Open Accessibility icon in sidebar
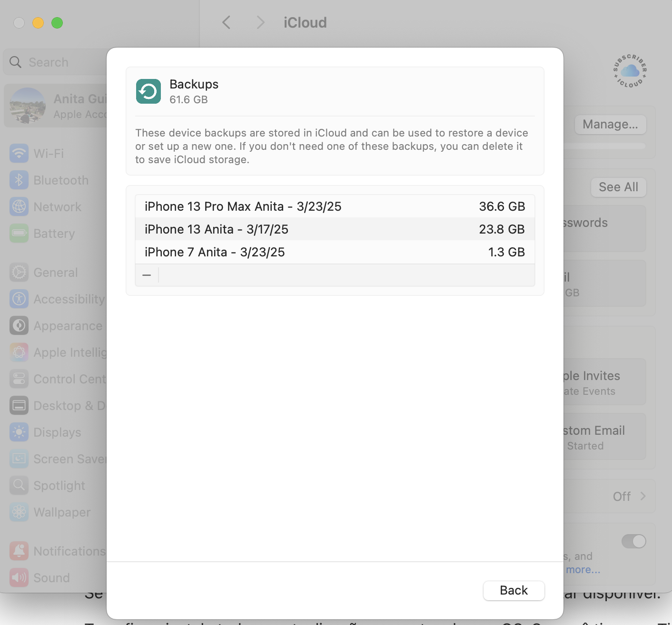This screenshot has height=625, width=672. pos(19,299)
